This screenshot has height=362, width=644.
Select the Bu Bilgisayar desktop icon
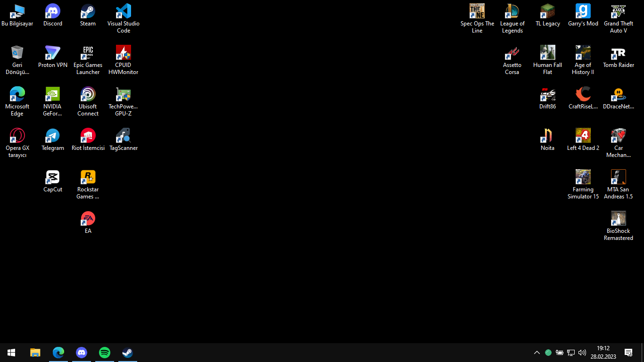click(17, 16)
